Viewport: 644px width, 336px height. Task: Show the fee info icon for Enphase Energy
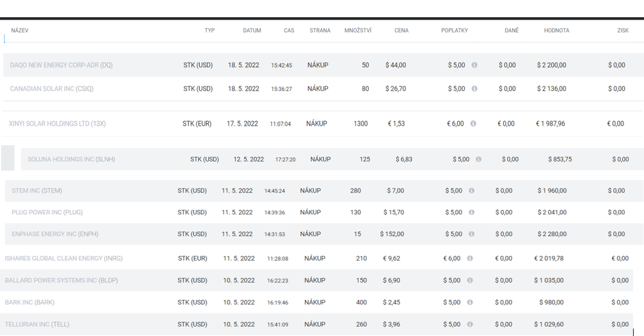point(471,234)
